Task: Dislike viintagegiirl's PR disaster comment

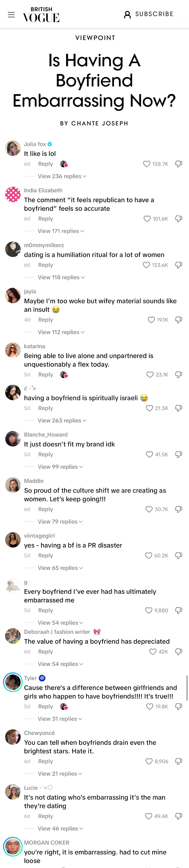Action: tap(178, 555)
